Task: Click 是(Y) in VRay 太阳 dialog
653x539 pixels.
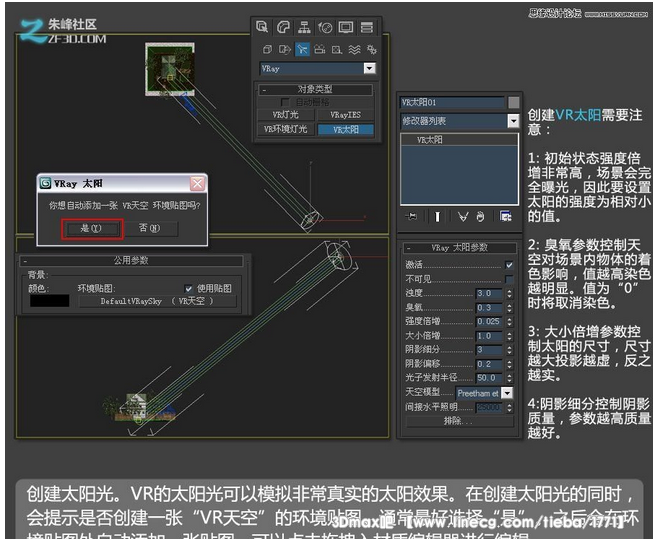Action: click(x=91, y=228)
